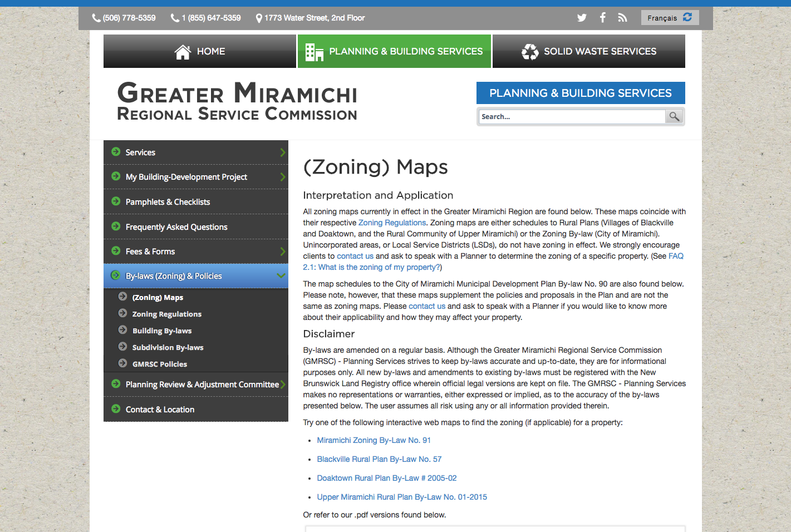Click the arrow icon beside Building By-laws submenu
791x532 pixels.
tap(122, 329)
